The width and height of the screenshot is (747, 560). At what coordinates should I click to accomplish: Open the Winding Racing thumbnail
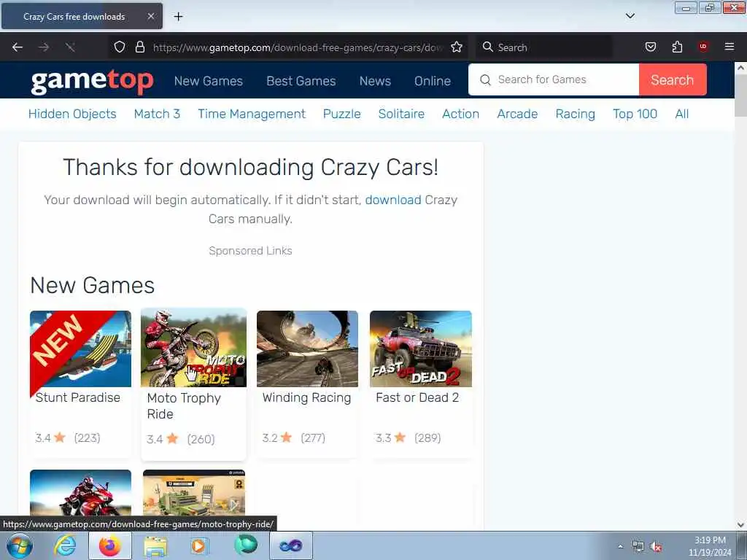point(307,349)
